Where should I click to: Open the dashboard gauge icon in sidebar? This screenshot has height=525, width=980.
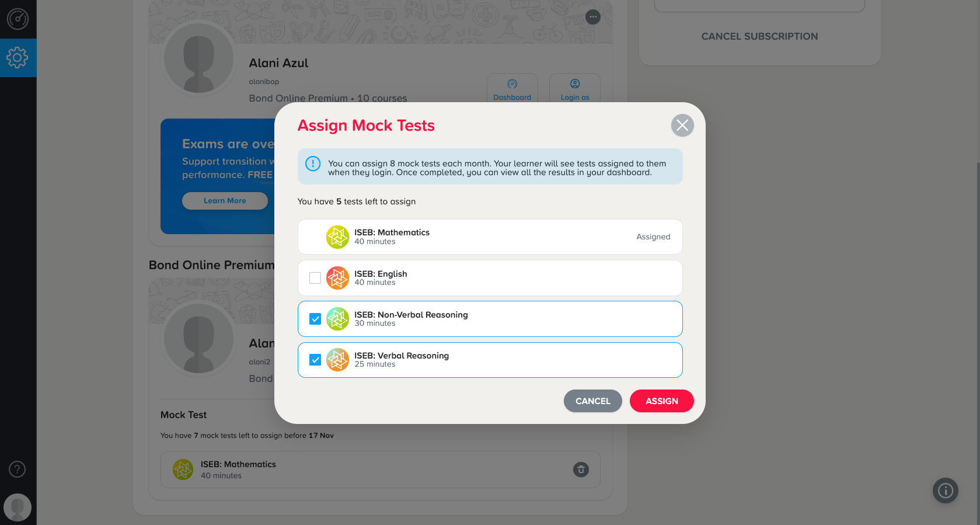click(x=18, y=19)
